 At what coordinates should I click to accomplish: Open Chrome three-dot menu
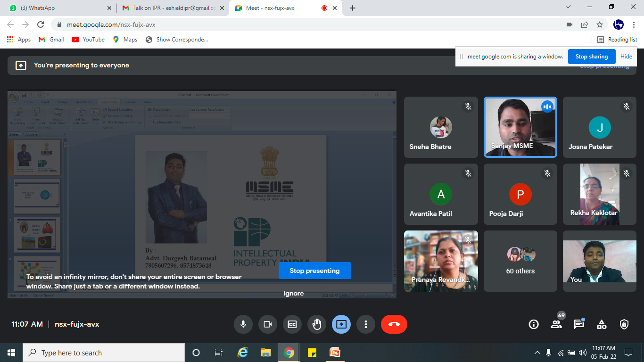635,25
